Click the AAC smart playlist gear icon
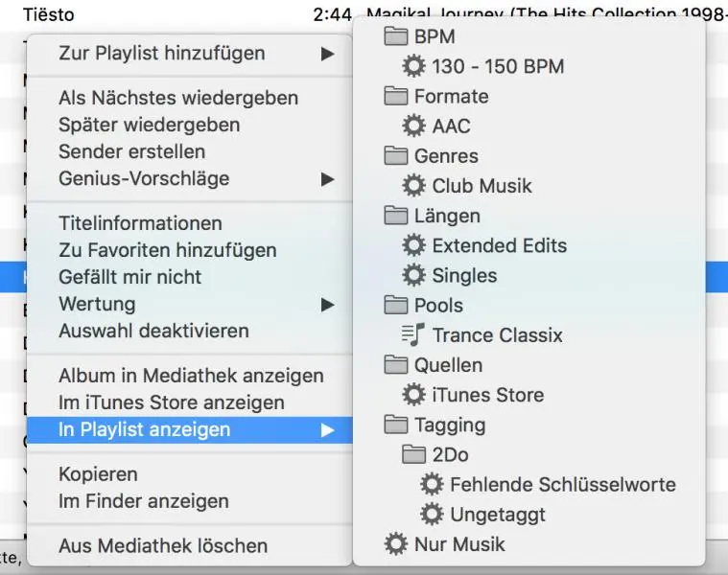This screenshot has width=728, height=575. click(413, 126)
